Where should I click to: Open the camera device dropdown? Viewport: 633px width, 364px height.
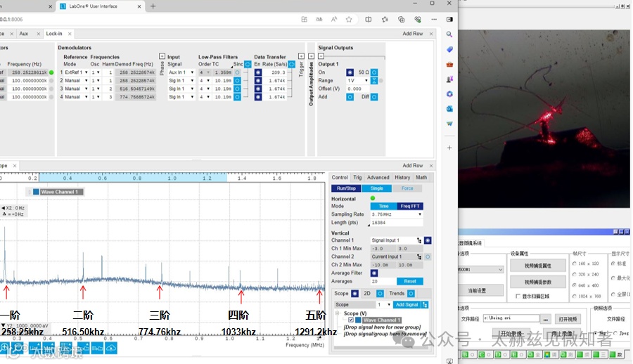tap(480, 269)
